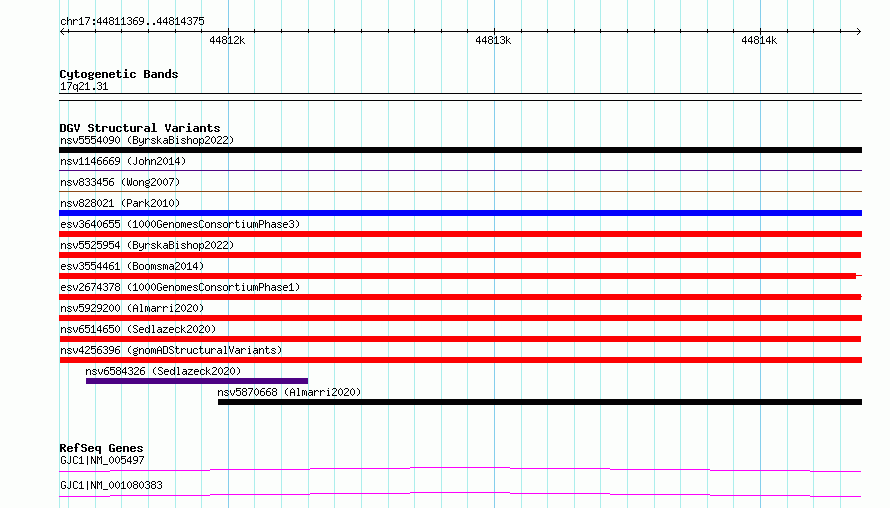This screenshot has height=508, width=890.
Task: Click nsv5554090 (ByrskaBishop2022) label
Action: (x=147, y=140)
